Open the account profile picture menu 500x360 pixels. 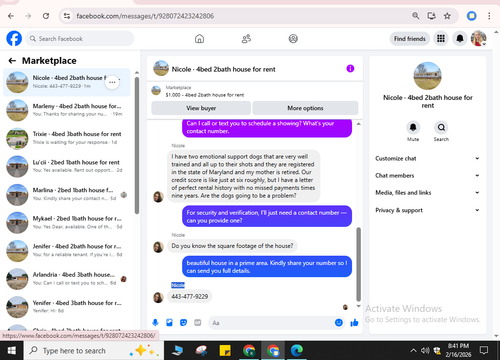(x=479, y=39)
